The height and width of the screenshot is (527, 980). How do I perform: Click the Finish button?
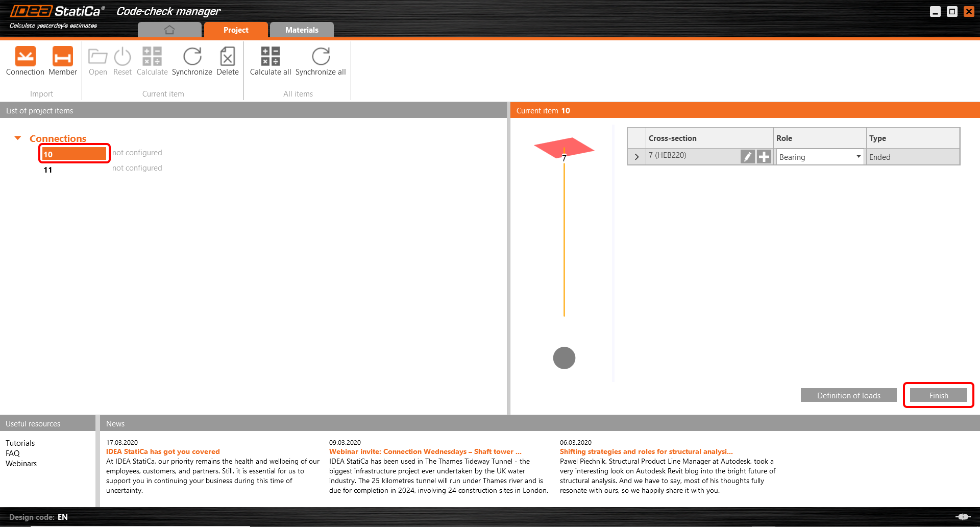[x=939, y=395]
